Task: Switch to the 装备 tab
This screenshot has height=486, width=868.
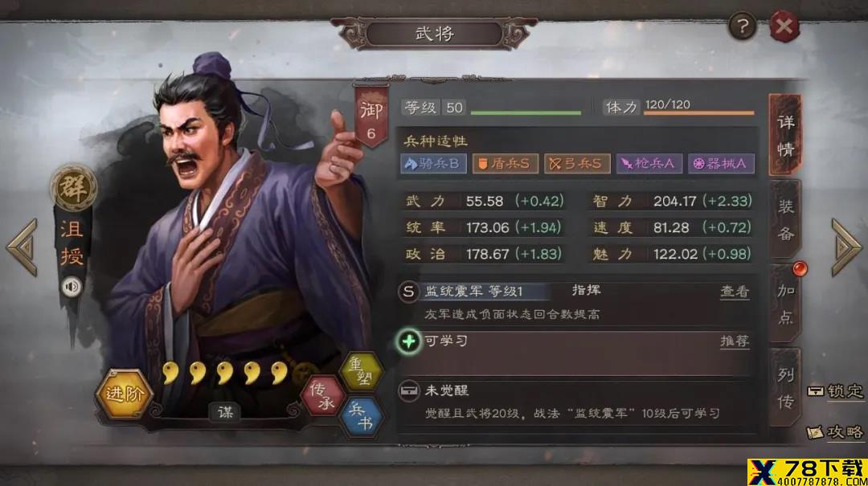Action: (785, 220)
